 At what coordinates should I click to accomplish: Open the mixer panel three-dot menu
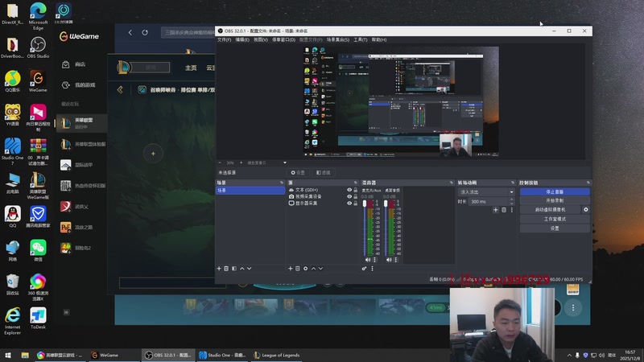point(373,269)
